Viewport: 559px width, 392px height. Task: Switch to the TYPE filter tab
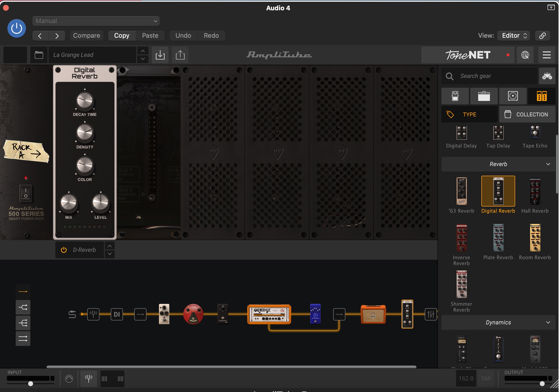point(470,114)
